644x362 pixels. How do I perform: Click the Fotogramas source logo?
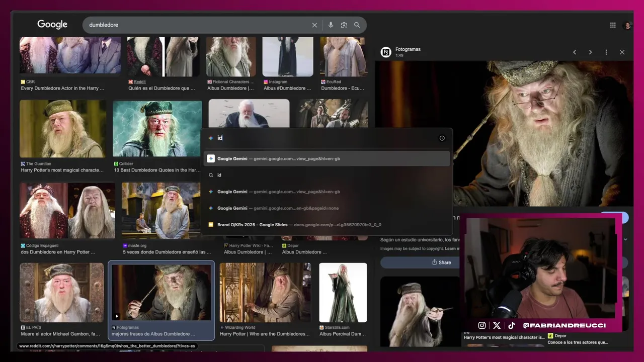click(x=386, y=52)
